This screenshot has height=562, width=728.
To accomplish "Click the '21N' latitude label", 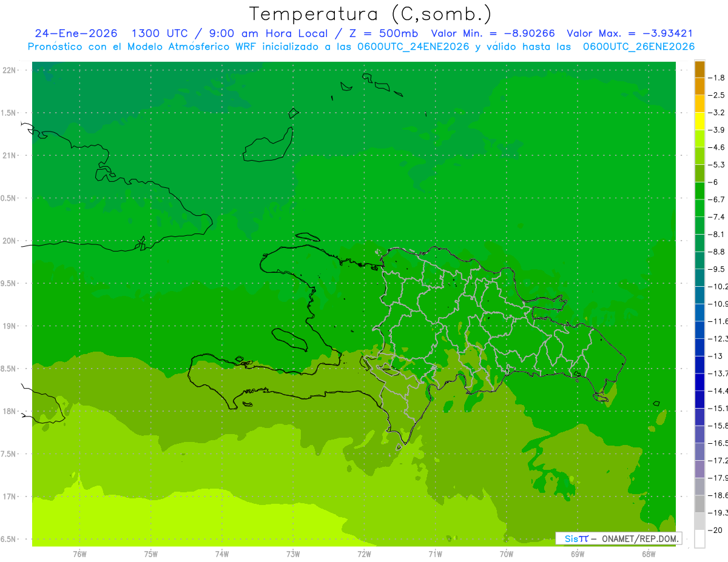I will pyautogui.click(x=10, y=156).
